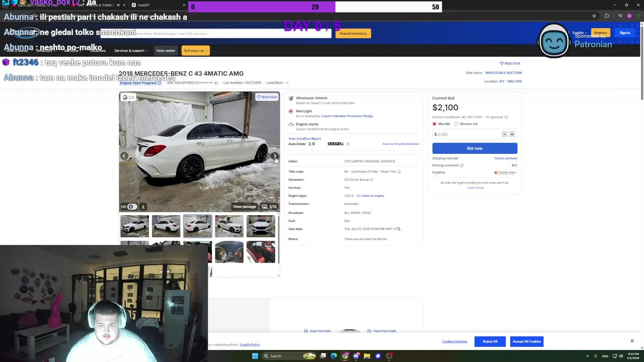Dismiss the cookie banner
644x362 pixels.
tap(632, 341)
